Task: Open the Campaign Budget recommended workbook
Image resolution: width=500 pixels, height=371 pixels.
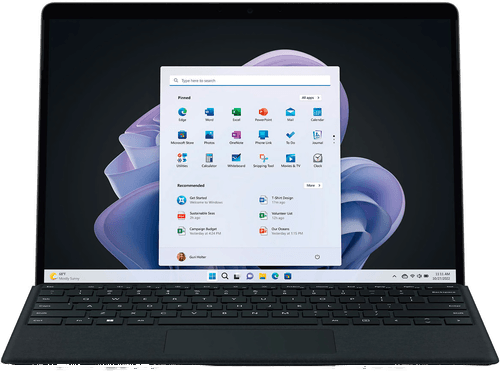Action: (x=199, y=231)
